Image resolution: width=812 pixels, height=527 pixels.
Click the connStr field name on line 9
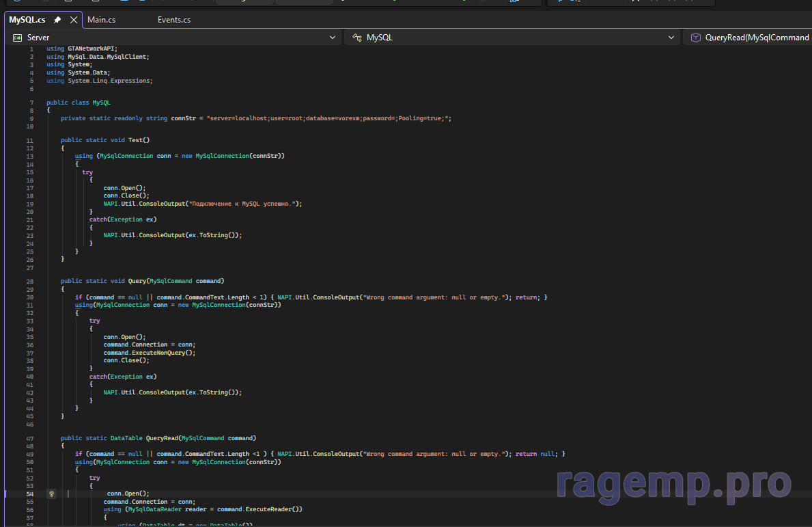tap(183, 119)
